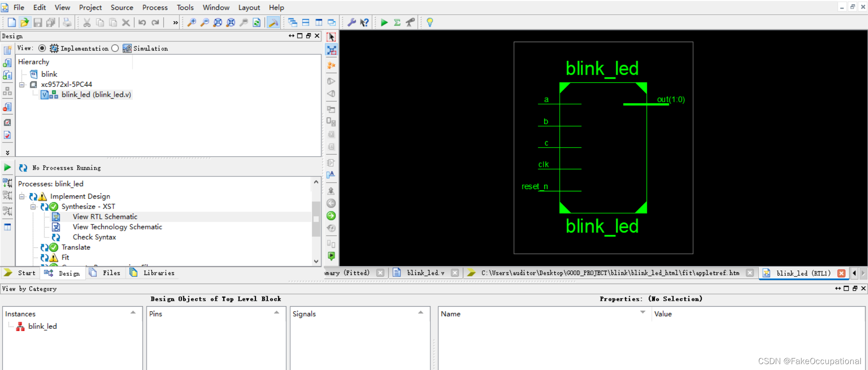The height and width of the screenshot is (370, 868).
Task: Open the design summary sigma icon
Action: click(x=397, y=23)
